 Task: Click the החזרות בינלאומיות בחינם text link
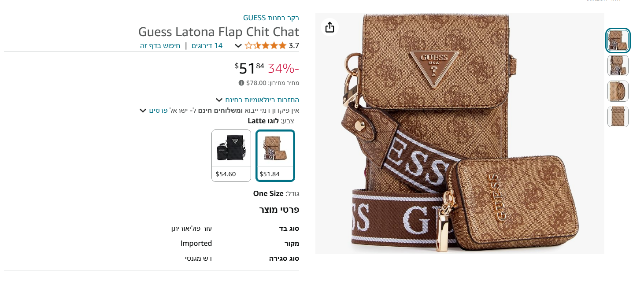click(262, 100)
